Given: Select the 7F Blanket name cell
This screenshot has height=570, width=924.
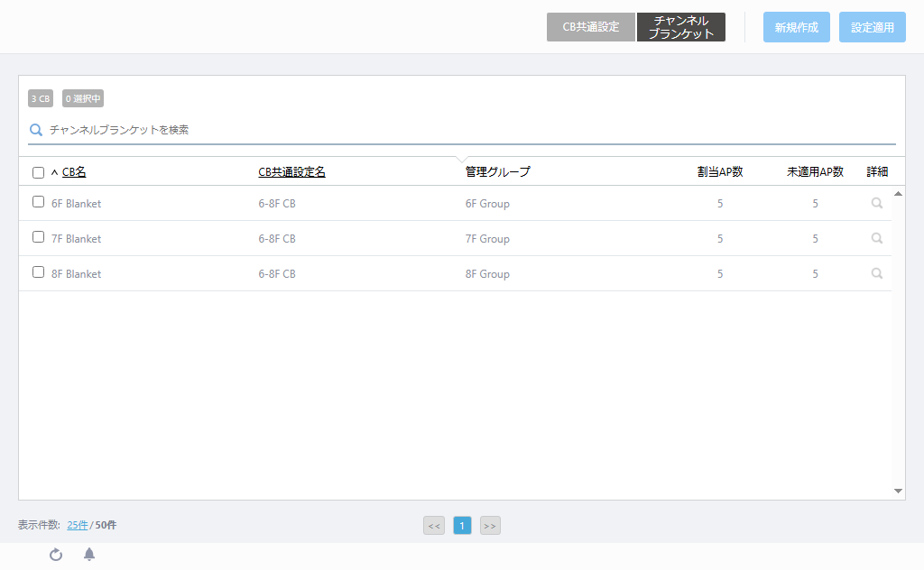Looking at the screenshot, I should point(76,239).
